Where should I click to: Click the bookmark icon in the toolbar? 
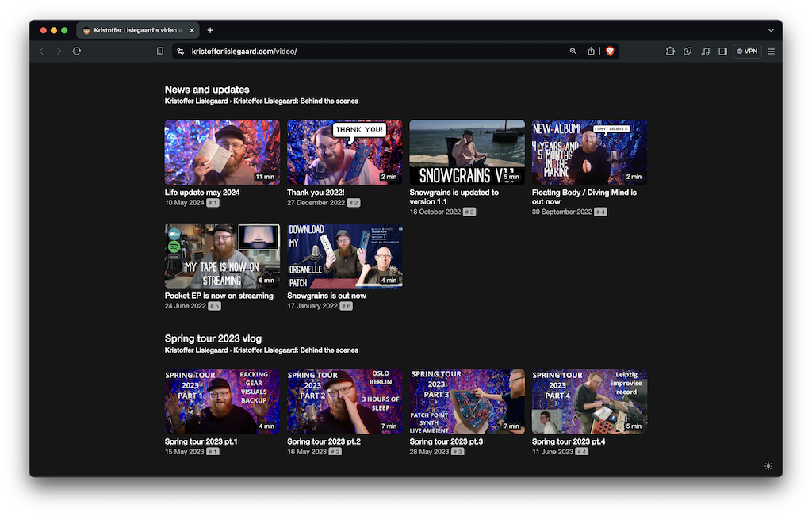pos(160,51)
